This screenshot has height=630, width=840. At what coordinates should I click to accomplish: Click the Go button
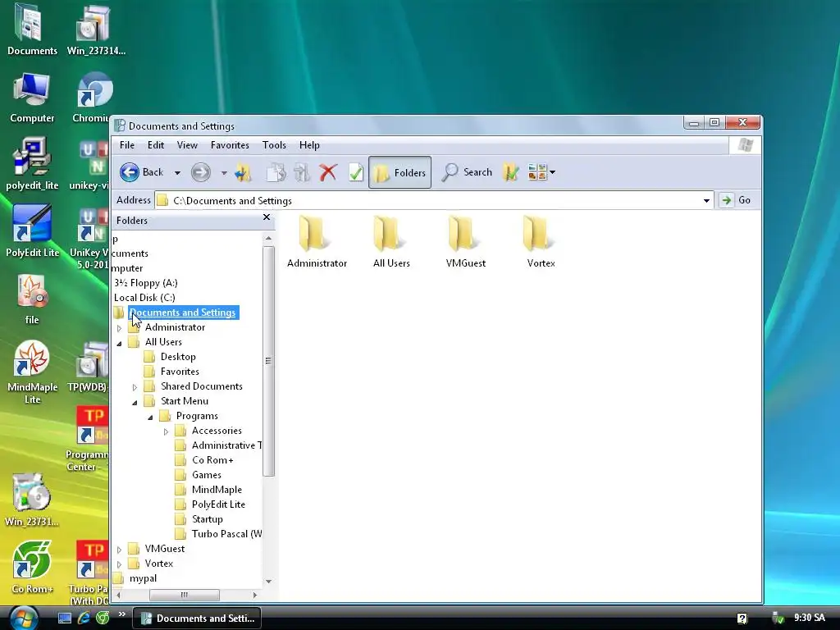[737, 200]
